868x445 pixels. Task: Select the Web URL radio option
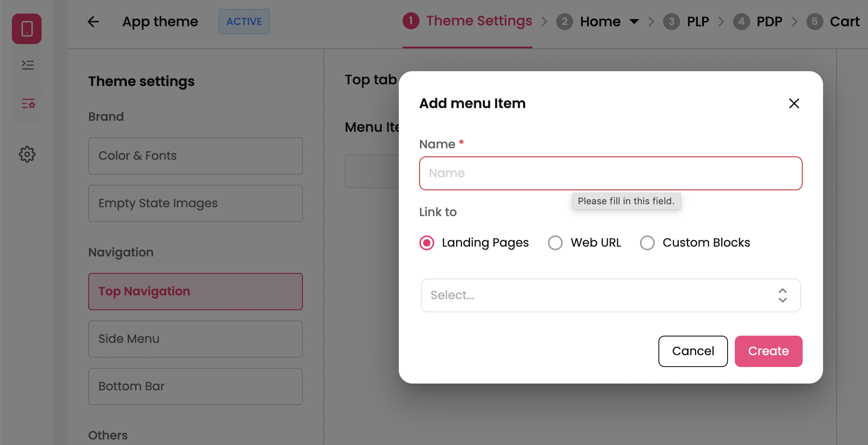(x=555, y=243)
